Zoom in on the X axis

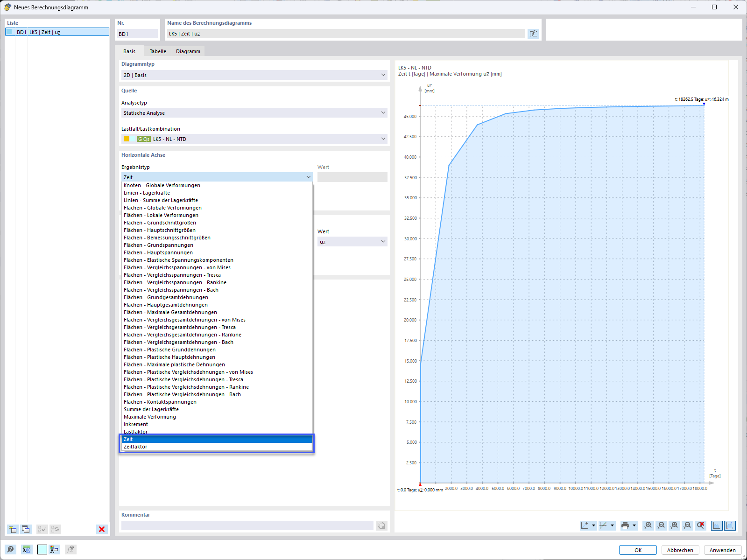tap(648, 525)
